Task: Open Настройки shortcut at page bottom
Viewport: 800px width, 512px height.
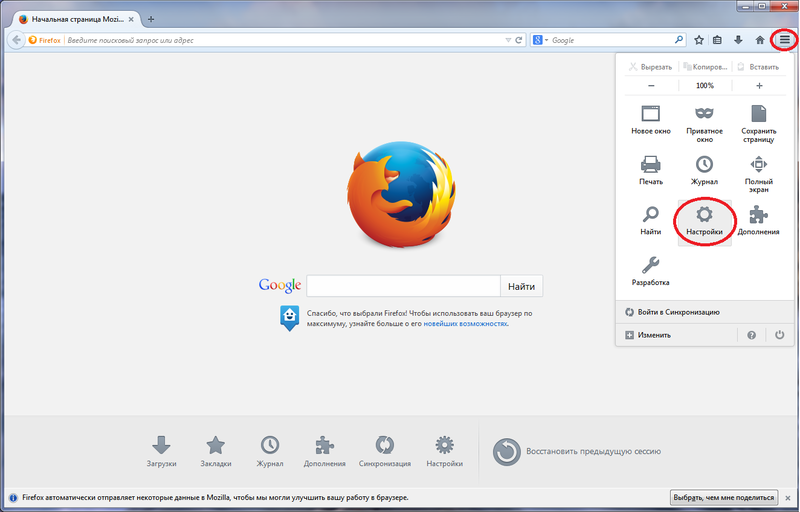Action: click(x=445, y=452)
